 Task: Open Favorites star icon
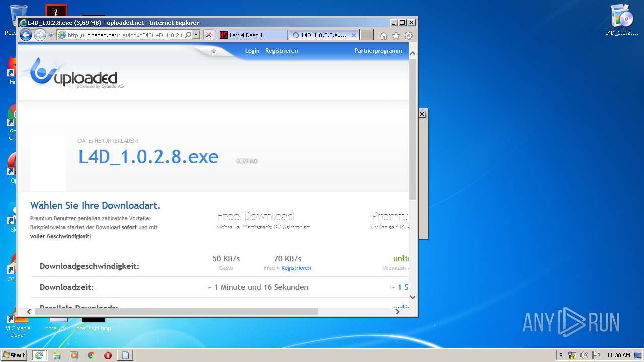point(396,36)
